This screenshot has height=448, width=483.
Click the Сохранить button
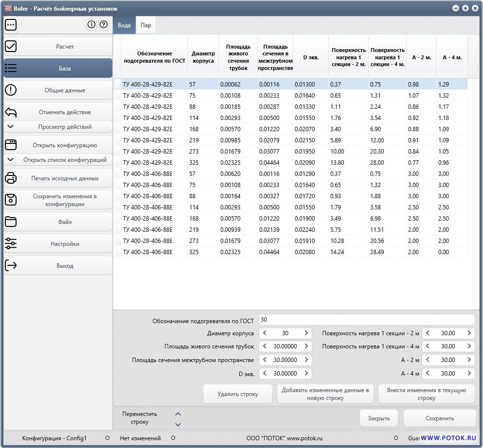coord(439,418)
